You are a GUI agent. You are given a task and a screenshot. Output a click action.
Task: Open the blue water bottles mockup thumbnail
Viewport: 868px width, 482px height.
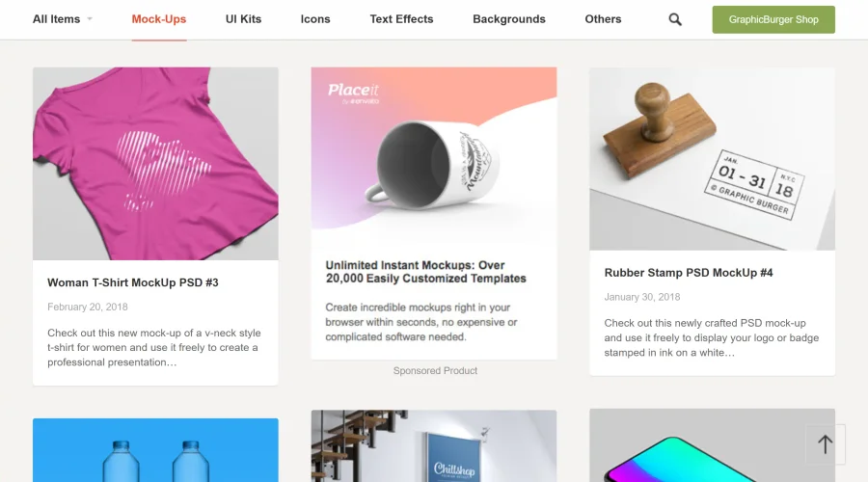pos(155,450)
